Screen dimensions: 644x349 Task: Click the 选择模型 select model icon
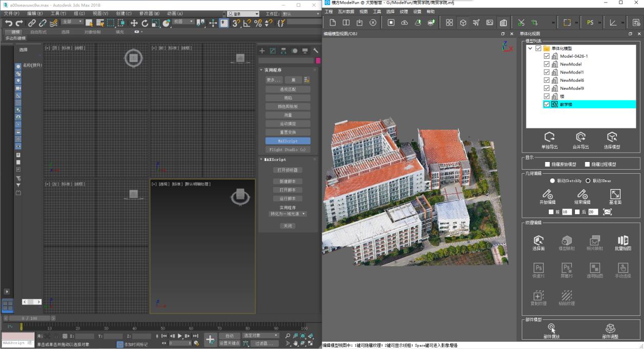(x=612, y=137)
